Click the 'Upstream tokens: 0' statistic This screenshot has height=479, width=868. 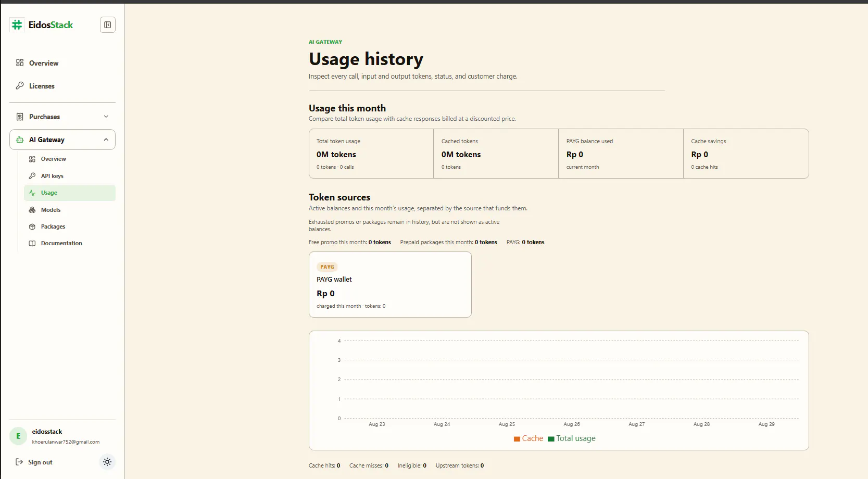[460, 465]
